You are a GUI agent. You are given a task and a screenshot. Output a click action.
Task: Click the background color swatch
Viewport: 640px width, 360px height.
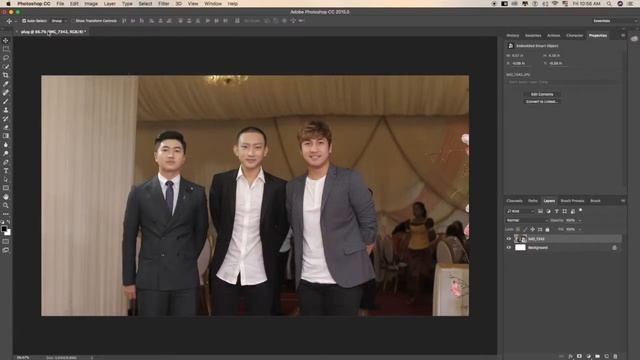pyautogui.click(x=8, y=233)
